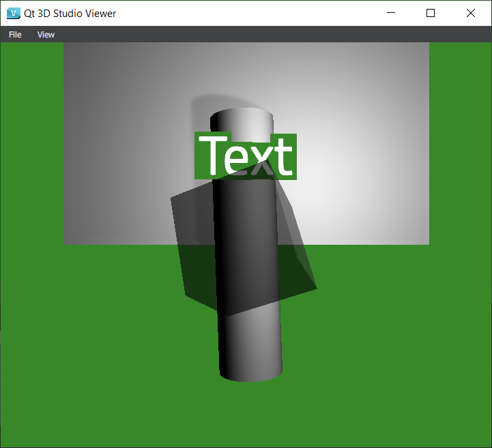492x448 pixels.
Task: Click the Qt 3D Studio Viewer app icon
Action: tap(13, 13)
